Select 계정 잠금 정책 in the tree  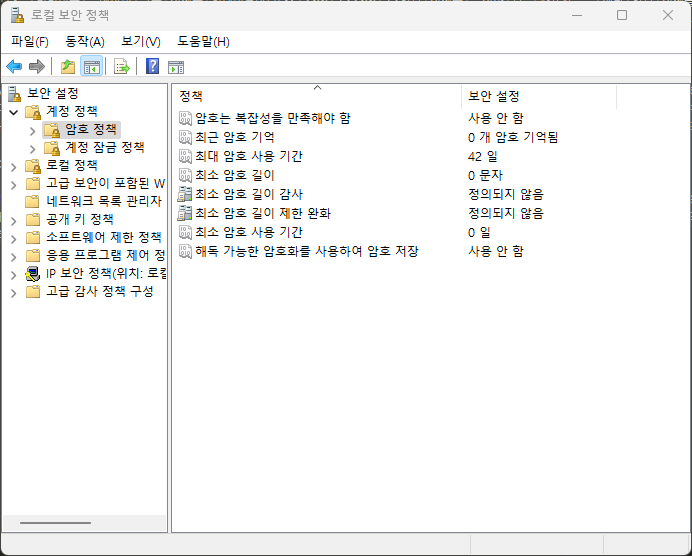click(105, 147)
